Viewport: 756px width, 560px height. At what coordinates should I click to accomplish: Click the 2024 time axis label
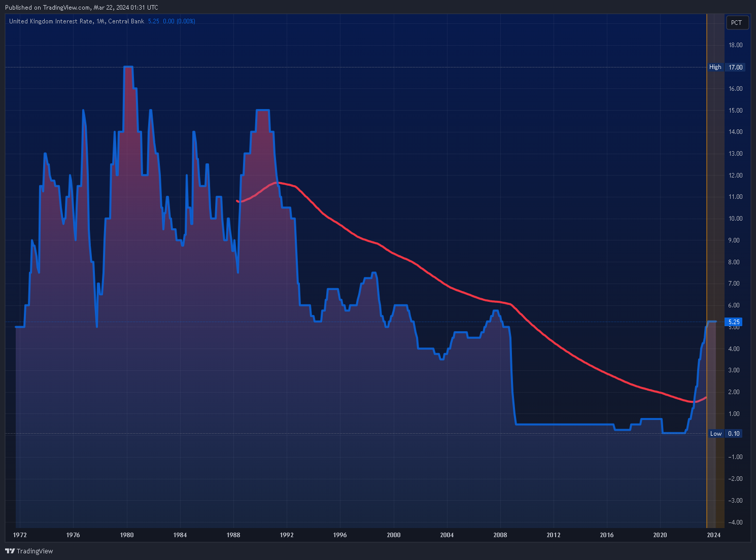713,535
